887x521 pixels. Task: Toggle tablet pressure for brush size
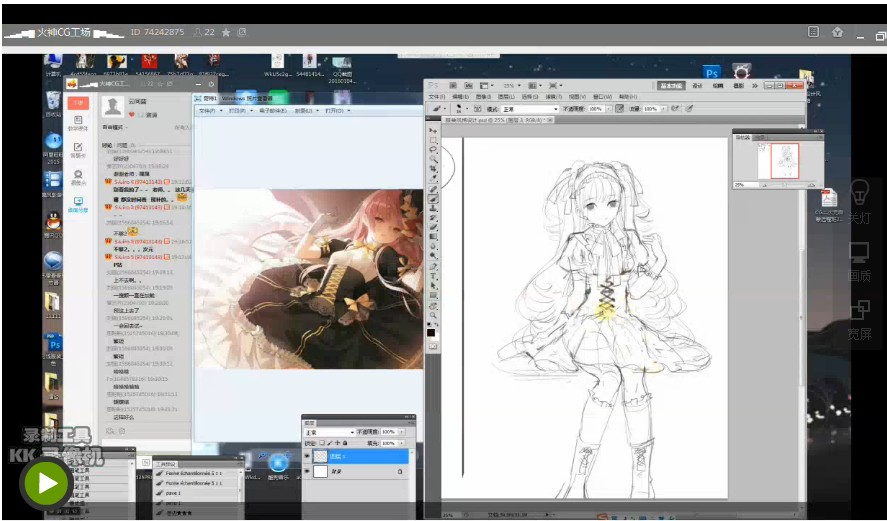(x=688, y=109)
